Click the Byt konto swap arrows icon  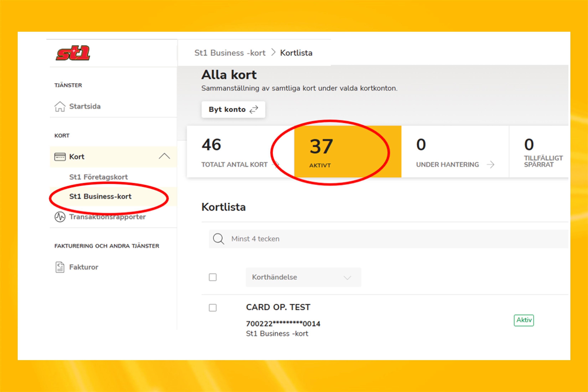254,110
